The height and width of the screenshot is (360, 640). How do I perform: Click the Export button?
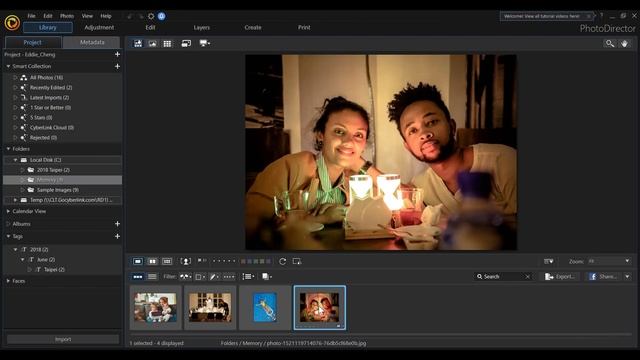560,277
